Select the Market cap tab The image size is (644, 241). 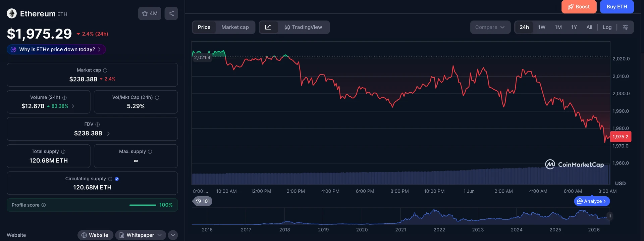coord(235,27)
